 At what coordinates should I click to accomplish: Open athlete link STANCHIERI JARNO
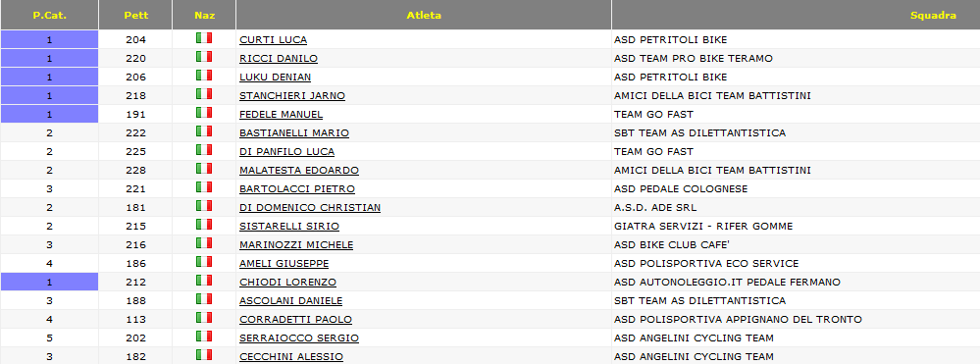click(292, 96)
